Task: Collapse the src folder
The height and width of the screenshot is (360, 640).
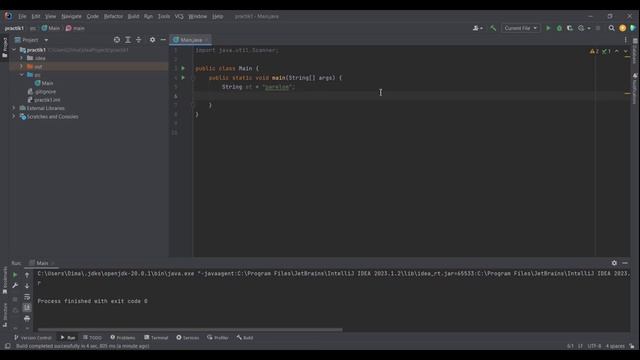Action: tap(22, 75)
